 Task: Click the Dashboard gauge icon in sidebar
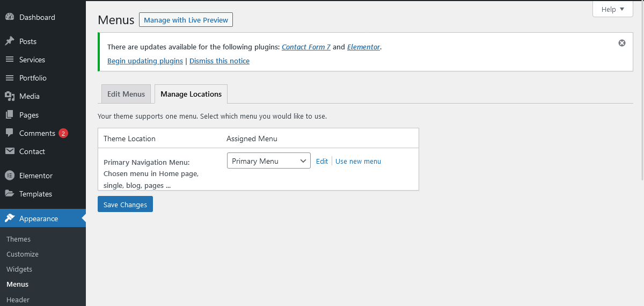tap(10, 17)
